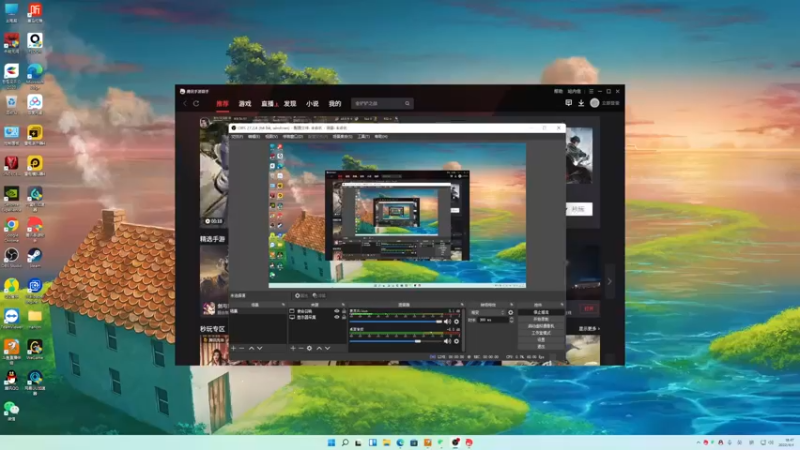Click 启动虚拟摄像机 button in OBS Controls
This screenshot has width=800, height=450.
[x=541, y=326]
